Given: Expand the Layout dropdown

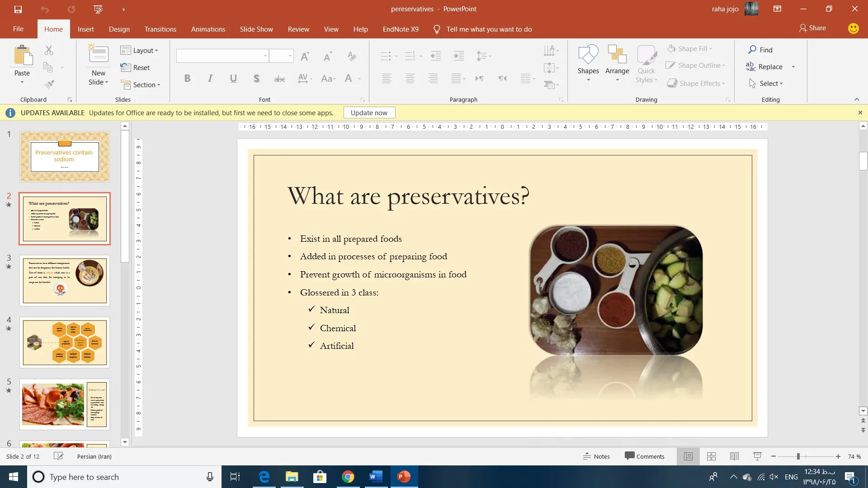Looking at the screenshot, I should (139, 51).
